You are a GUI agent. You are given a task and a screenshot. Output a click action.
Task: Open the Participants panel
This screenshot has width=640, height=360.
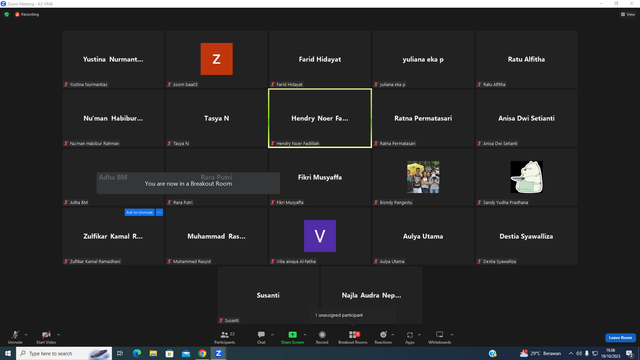tap(225, 337)
